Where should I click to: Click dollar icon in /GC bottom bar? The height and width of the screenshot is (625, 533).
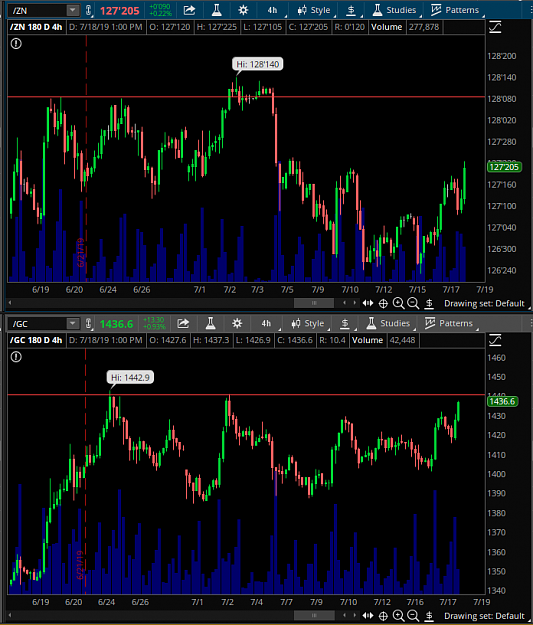[429, 616]
